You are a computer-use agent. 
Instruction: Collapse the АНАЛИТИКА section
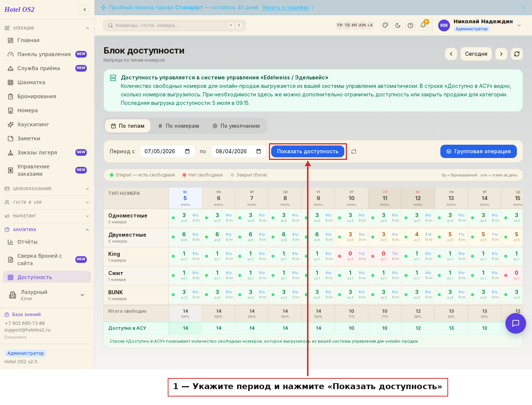[47, 230]
